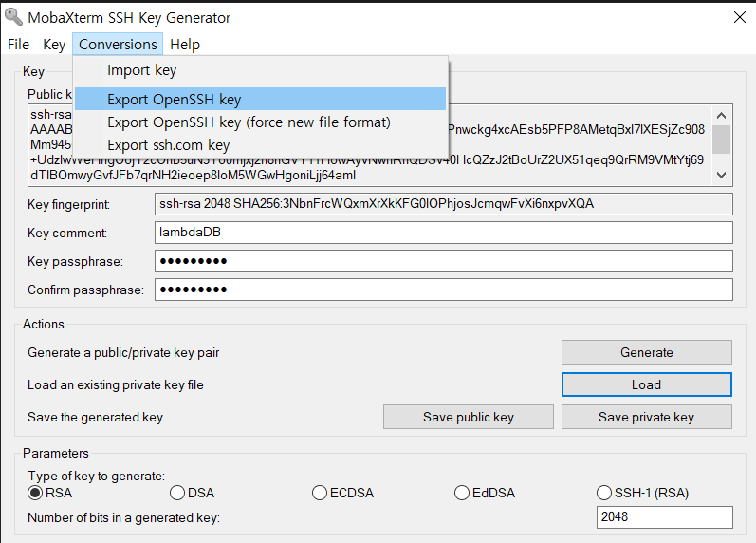Click the Key fingerprint field
Image resolution: width=756 pixels, height=543 pixels.
pyautogui.click(x=444, y=204)
